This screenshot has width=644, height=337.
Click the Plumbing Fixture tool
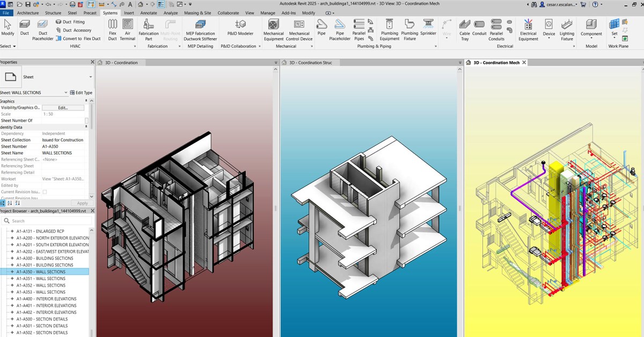pos(409,29)
